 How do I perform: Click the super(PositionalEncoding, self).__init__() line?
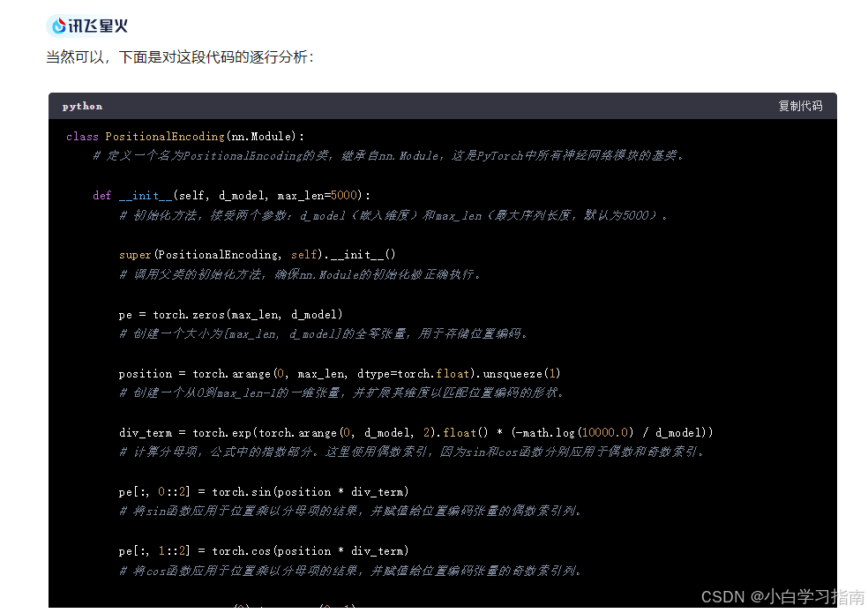257,255
